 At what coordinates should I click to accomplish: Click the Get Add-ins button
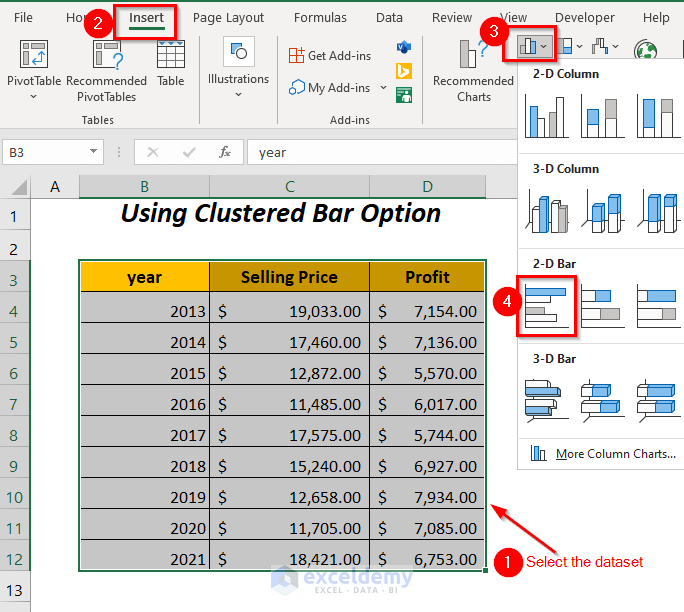tap(330, 55)
